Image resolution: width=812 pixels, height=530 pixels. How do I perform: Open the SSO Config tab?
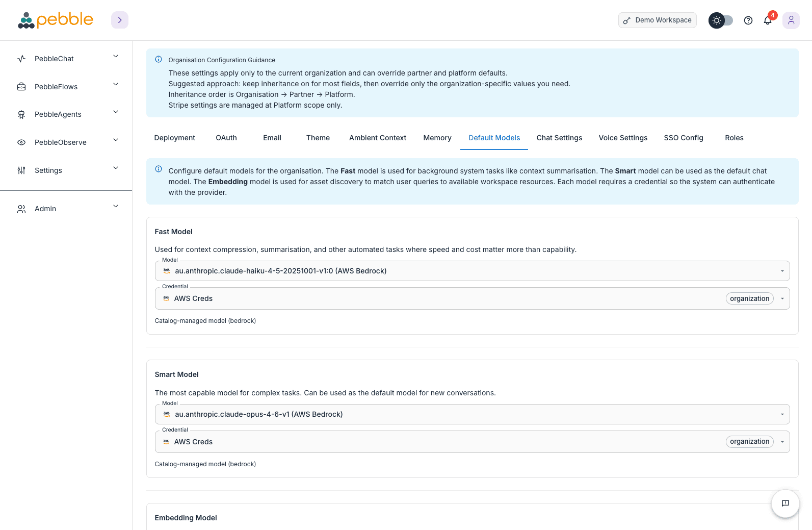pyautogui.click(x=684, y=138)
